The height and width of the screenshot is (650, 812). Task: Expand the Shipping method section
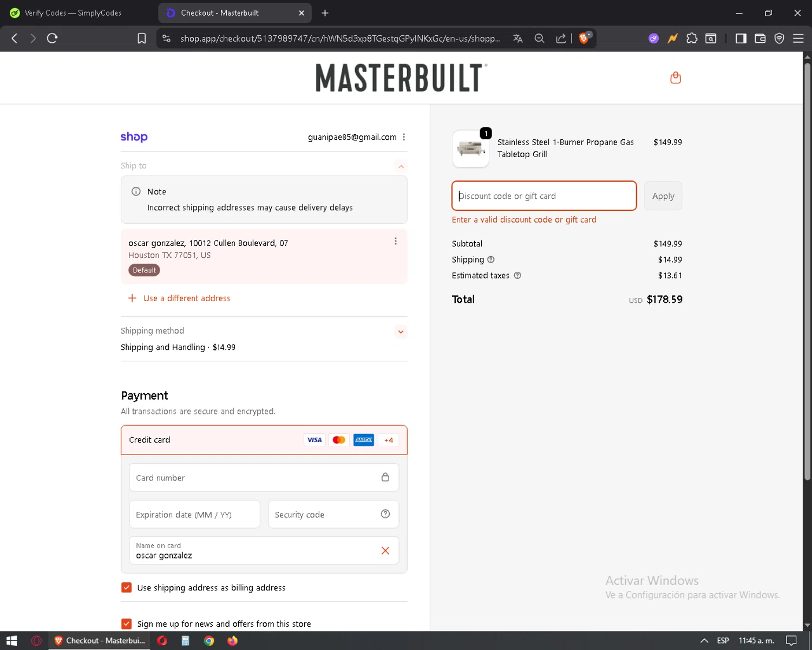[401, 331]
